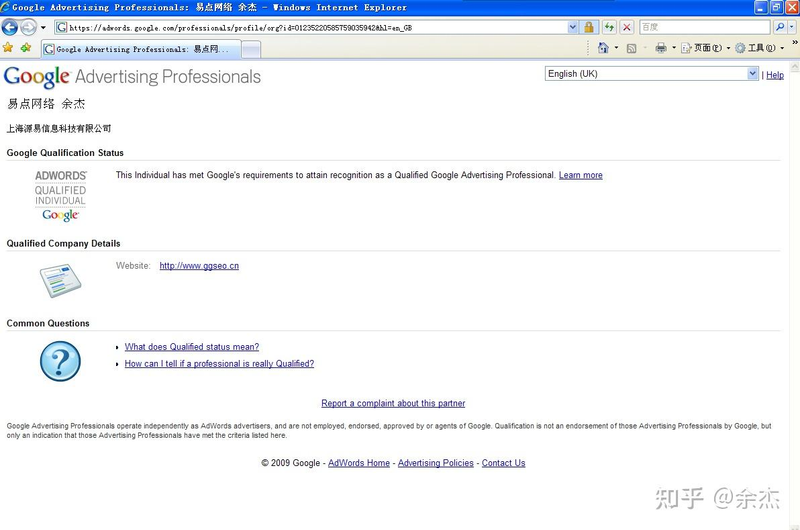The height and width of the screenshot is (530, 800).
Task: Click the 易点网络 余杰 name heading
Action: click(x=46, y=104)
